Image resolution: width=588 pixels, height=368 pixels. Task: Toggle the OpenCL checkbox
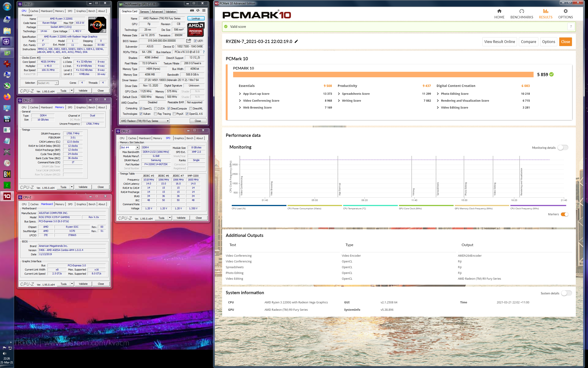click(141, 109)
